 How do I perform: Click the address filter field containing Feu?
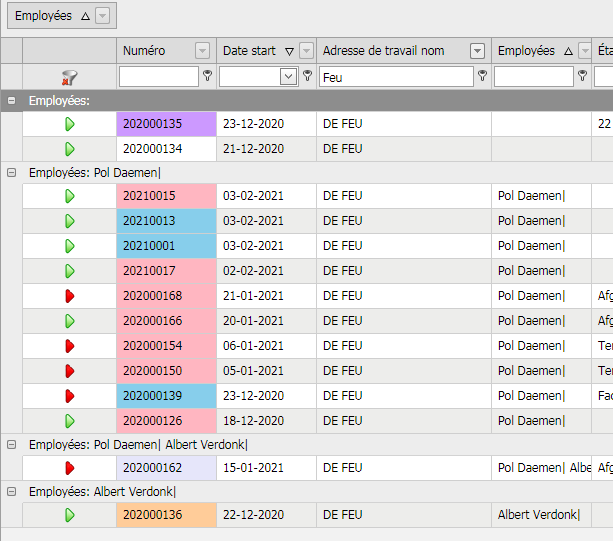(x=396, y=76)
